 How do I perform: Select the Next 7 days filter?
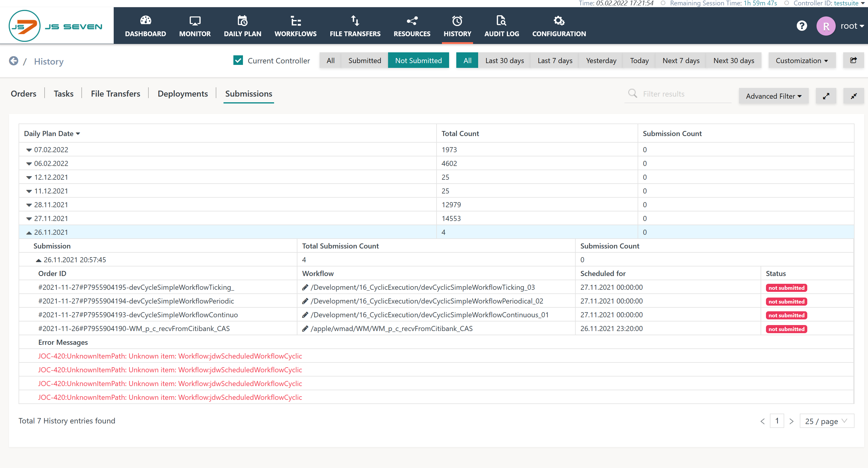point(681,61)
